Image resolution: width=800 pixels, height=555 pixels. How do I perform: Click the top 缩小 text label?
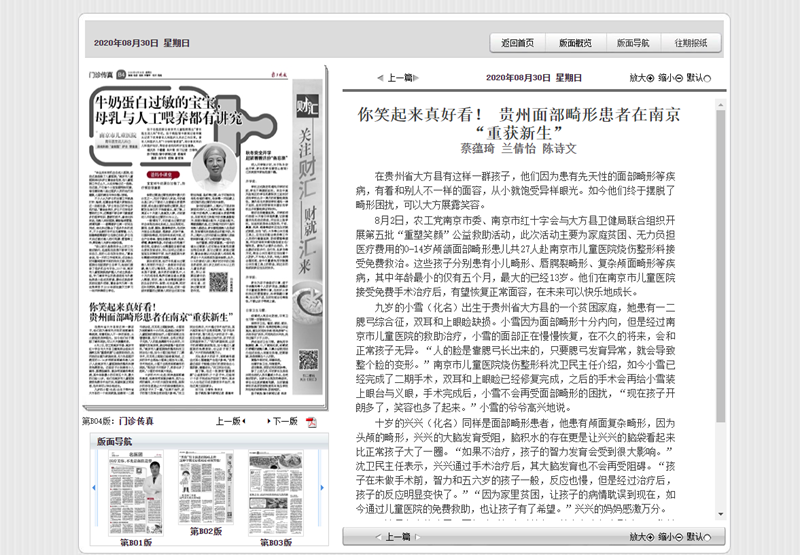tap(666, 78)
